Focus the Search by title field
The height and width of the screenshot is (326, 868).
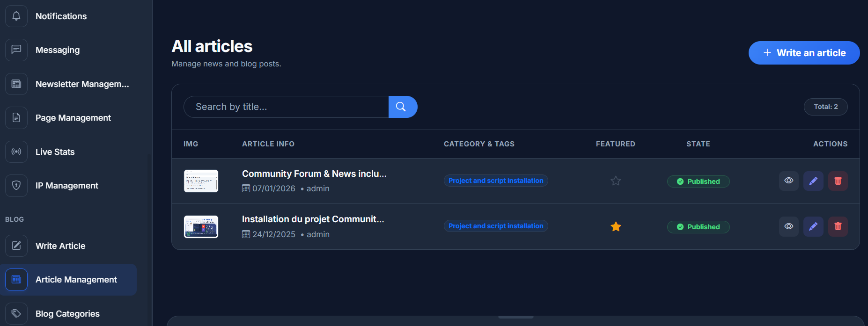coord(286,107)
